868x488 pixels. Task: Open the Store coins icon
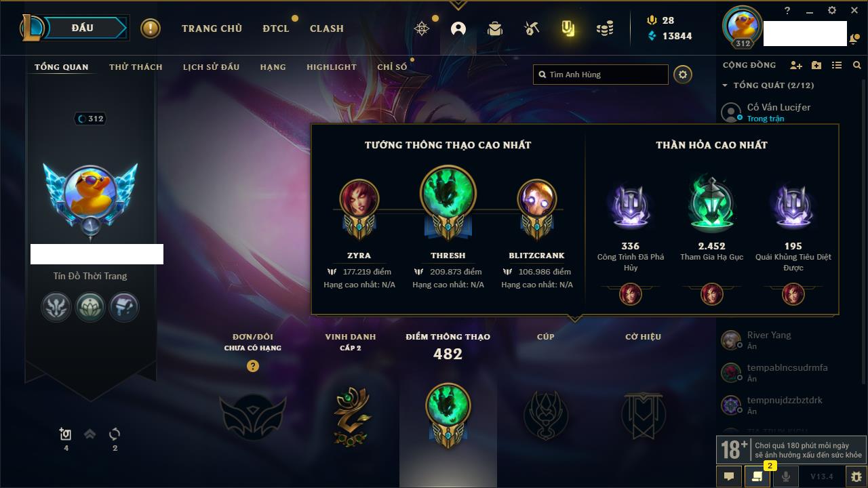tap(605, 28)
